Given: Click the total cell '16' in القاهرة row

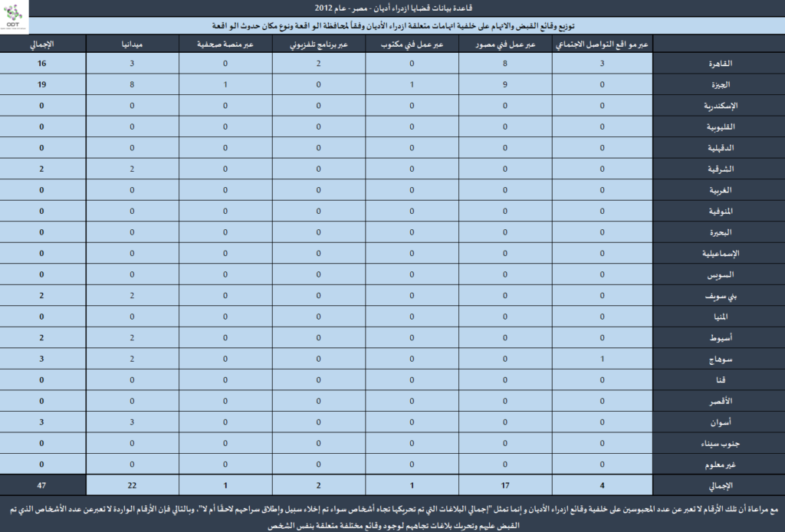Looking at the screenshot, I should point(41,64).
